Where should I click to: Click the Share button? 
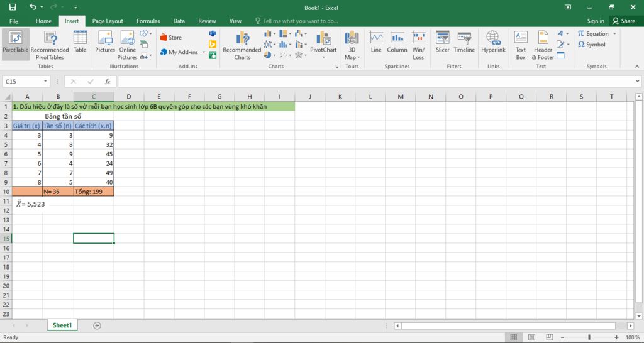point(625,21)
